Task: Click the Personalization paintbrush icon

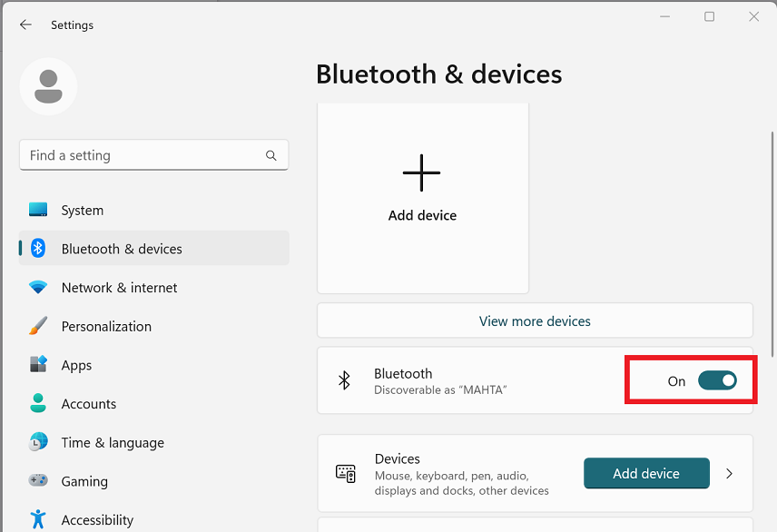Action: [x=38, y=326]
